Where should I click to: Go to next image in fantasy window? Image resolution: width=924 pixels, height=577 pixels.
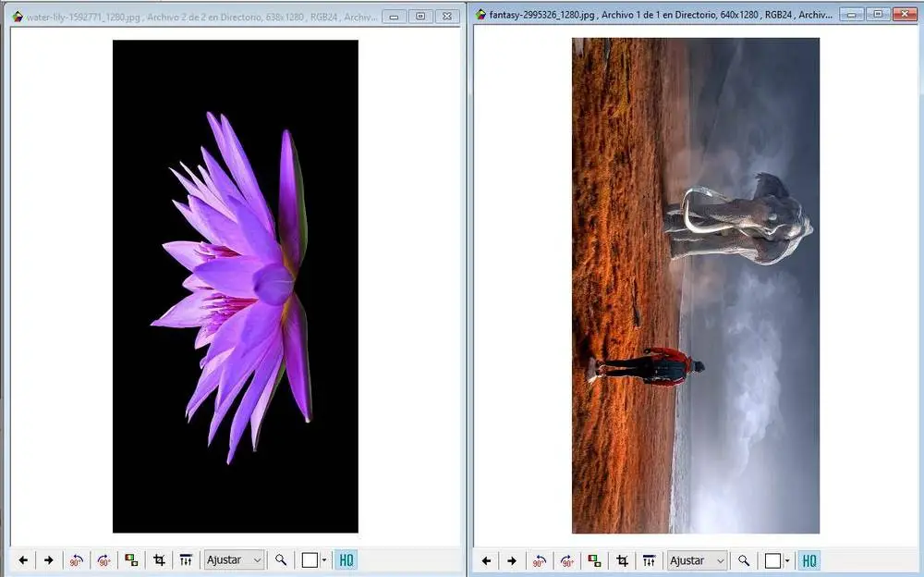click(512, 560)
